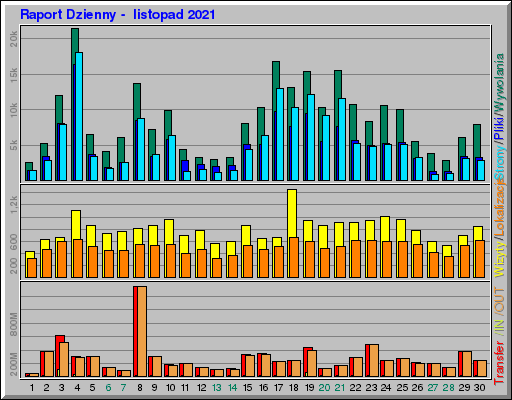Click the cyan pages bar on day 19
Screen dimensions: 512x400
311,138
